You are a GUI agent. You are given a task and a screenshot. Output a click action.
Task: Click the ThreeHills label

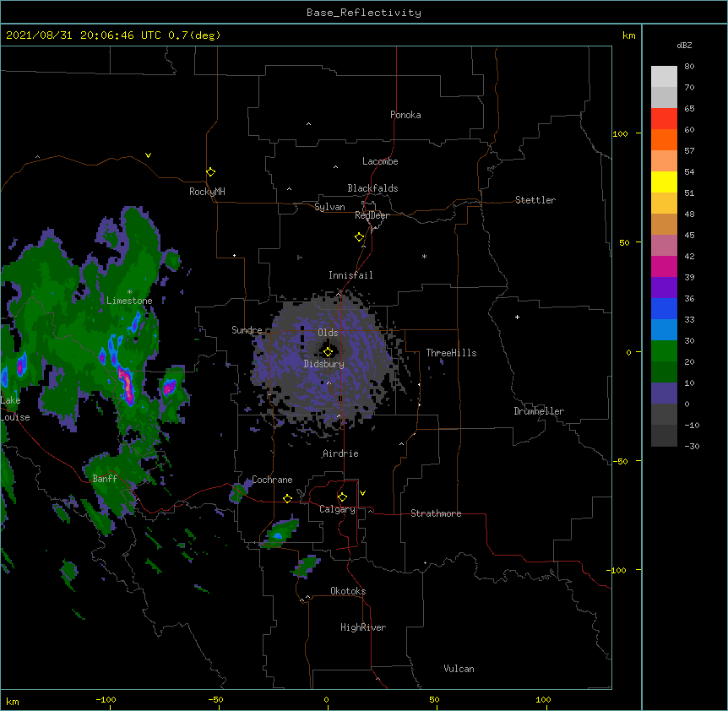tap(451, 353)
